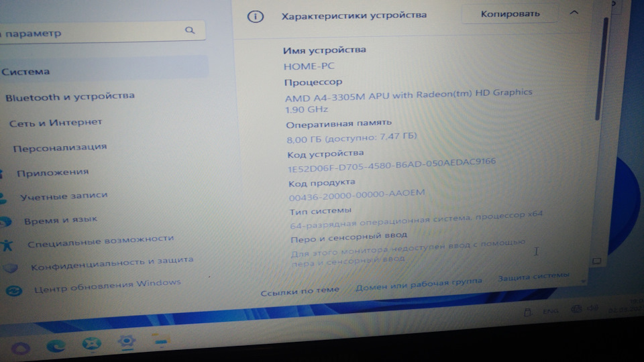Click the purple round icon on the taskbar
Viewport: 644px width, 362px height.
(x=21, y=349)
